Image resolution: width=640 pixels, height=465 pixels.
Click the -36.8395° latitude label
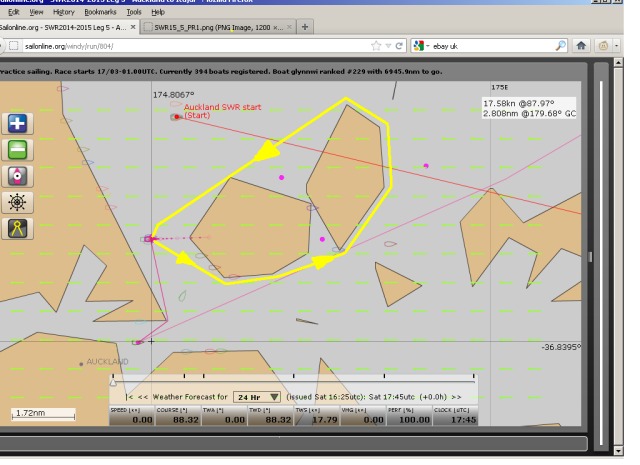click(561, 347)
